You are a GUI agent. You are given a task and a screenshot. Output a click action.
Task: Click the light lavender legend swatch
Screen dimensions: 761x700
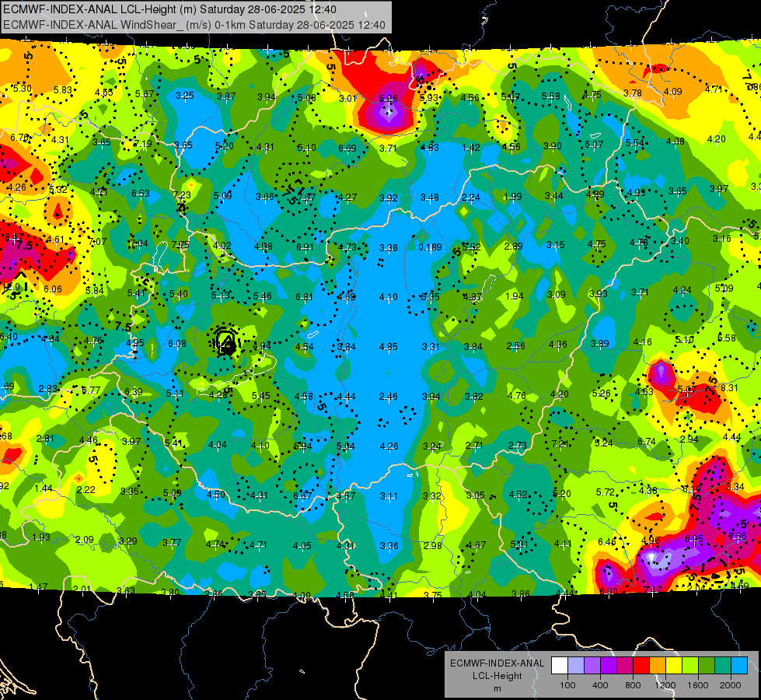tap(575, 666)
